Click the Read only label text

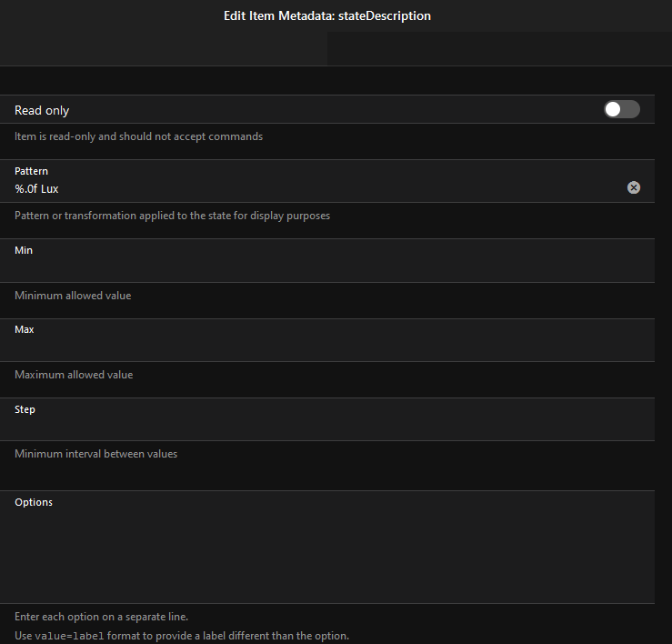point(42,110)
